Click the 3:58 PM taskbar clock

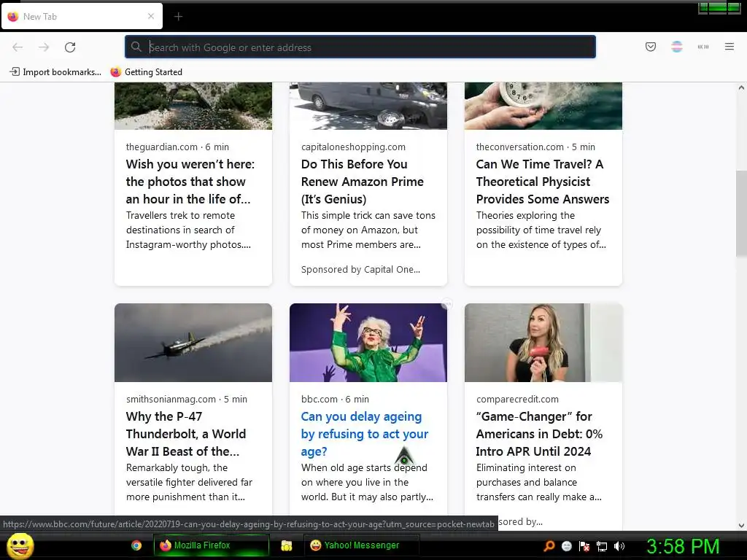[x=683, y=546]
